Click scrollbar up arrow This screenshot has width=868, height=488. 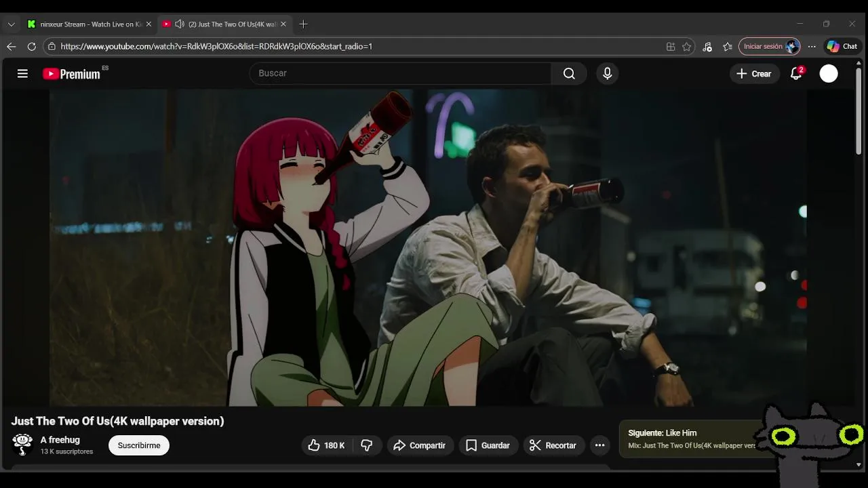pyautogui.click(x=859, y=63)
